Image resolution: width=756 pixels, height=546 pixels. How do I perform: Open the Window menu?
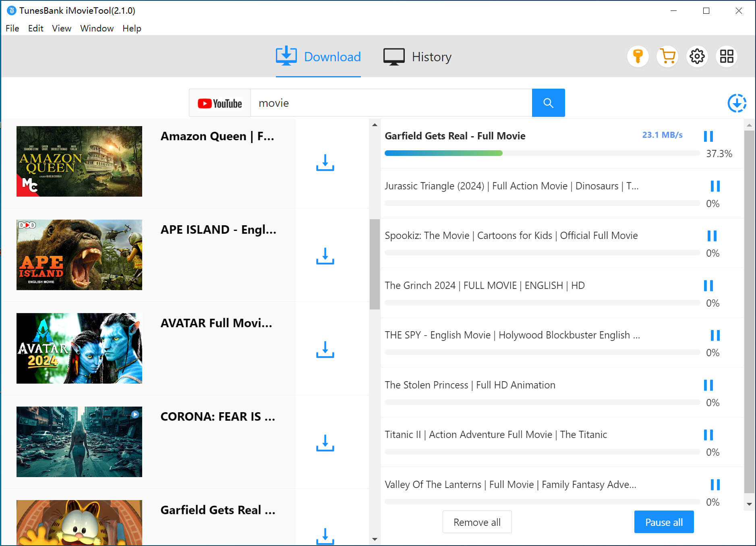(x=97, y=28)
